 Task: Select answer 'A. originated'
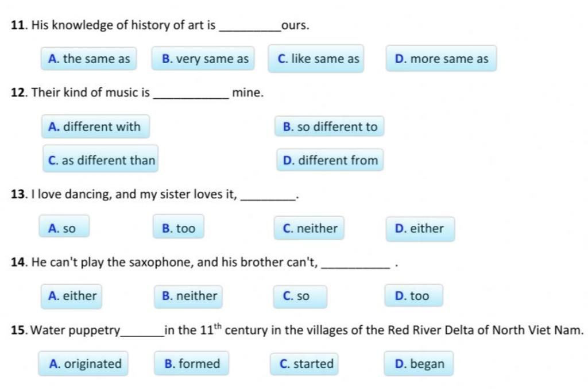[x=83, y=364]
